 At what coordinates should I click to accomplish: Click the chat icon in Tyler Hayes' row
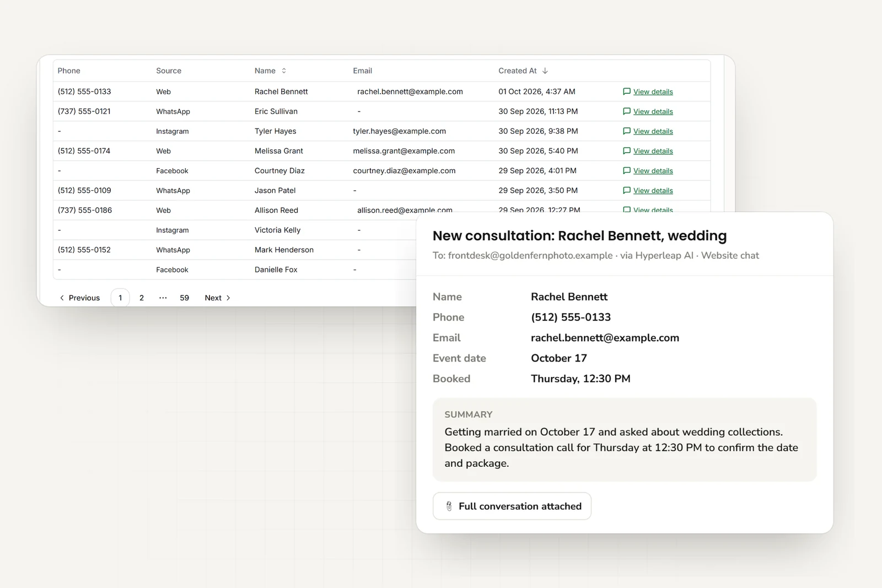pyautogui.click(x=627, y=131)
